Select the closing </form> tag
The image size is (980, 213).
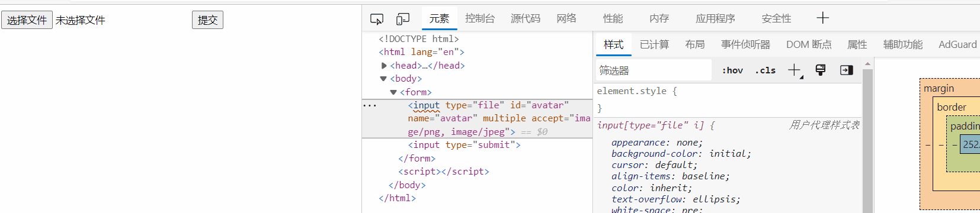coord(417,159)
